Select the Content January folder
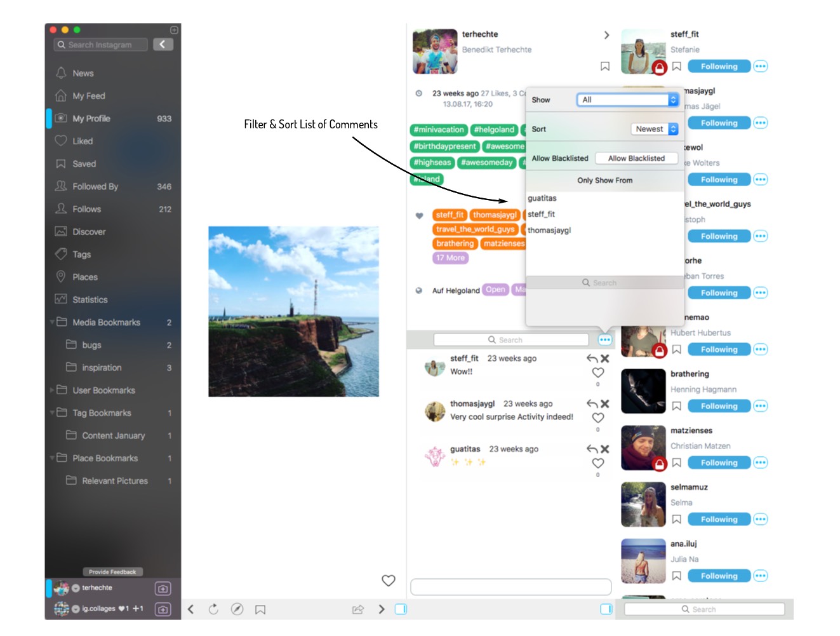Viewport: 840px width, 636px height. click(112, 436)
